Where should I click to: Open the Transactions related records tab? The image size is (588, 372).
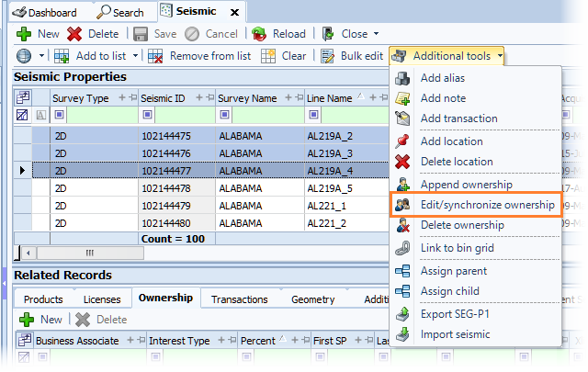click(239, 299)
